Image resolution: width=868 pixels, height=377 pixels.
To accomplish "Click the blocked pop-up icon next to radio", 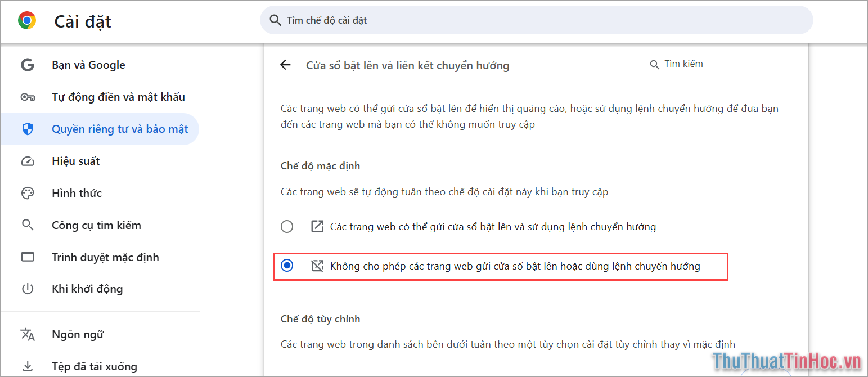I will [317, 266].
